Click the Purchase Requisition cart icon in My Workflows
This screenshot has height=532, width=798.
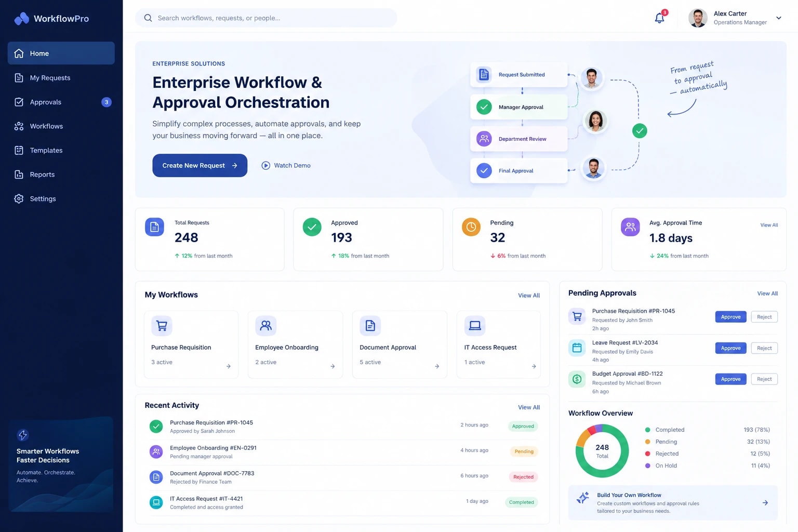click(162, 326)
